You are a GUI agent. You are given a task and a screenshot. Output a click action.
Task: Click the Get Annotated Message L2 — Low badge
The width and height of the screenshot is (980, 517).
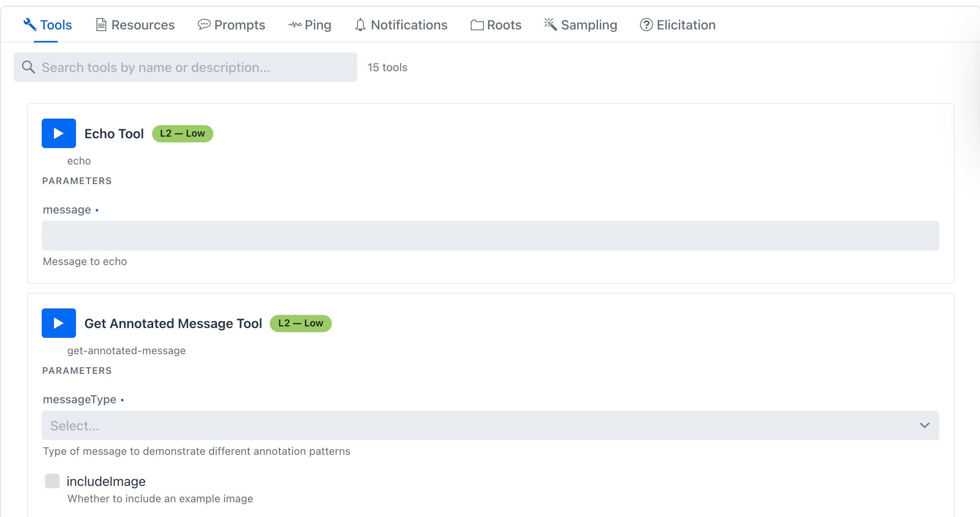tap(301, 324)
